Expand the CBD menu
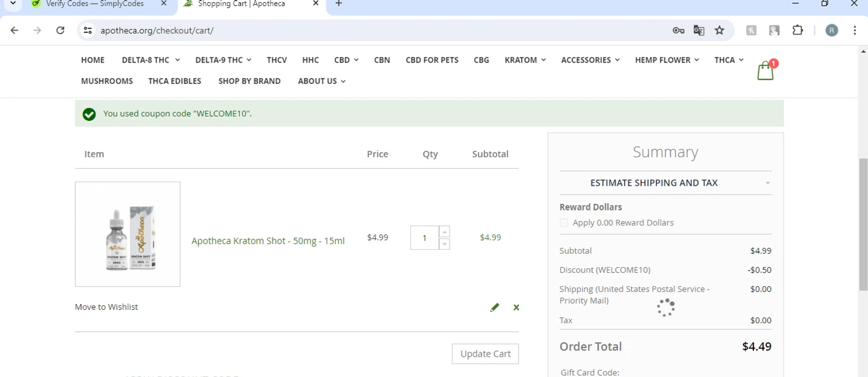868x377 pixels. tap(346, 60)
